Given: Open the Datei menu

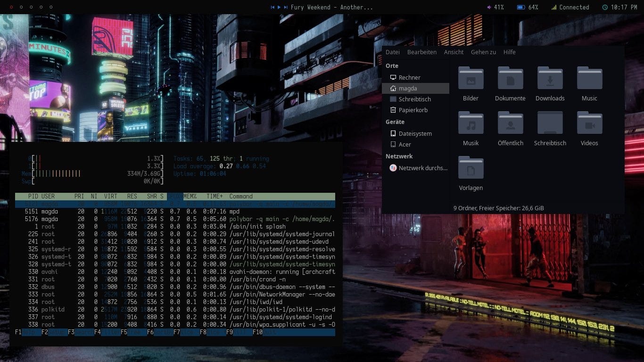Looking at the screenshot, I should pos(392,52).
